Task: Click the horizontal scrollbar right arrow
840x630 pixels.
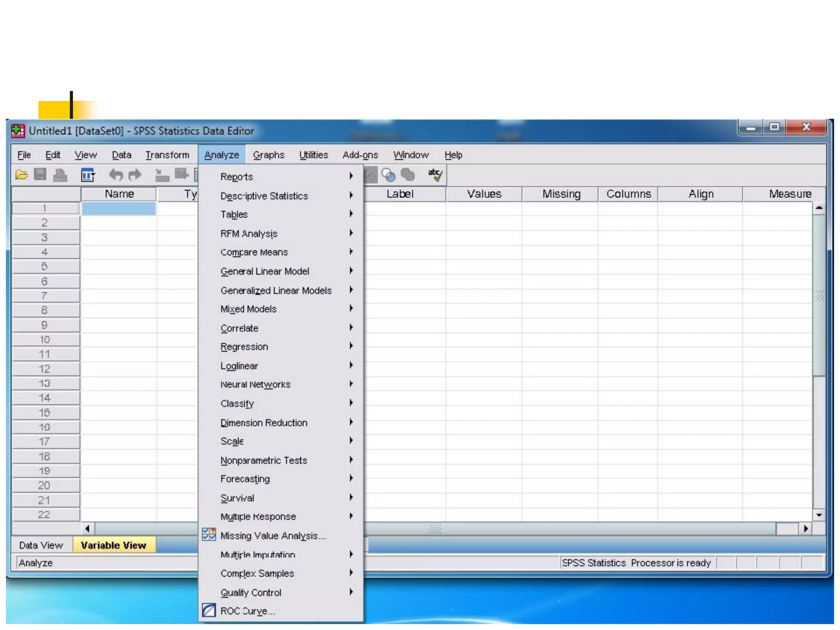Action: point(806,529)
